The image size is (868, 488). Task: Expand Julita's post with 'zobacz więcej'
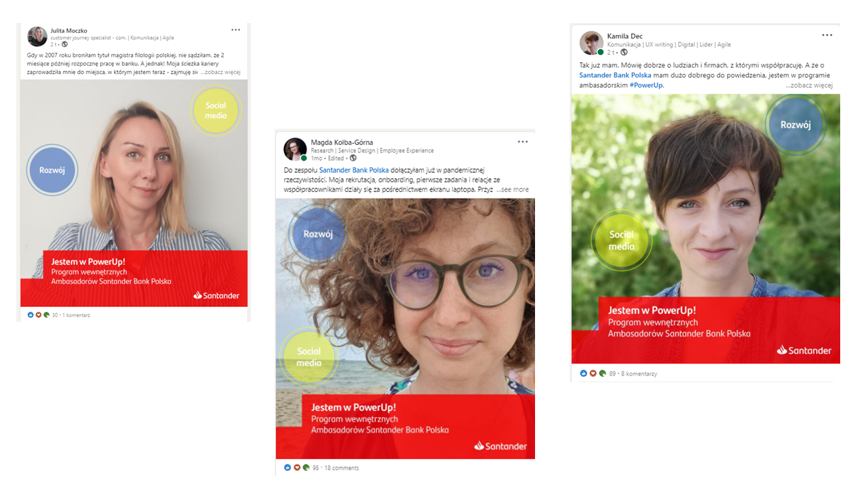tap(220, 72)
